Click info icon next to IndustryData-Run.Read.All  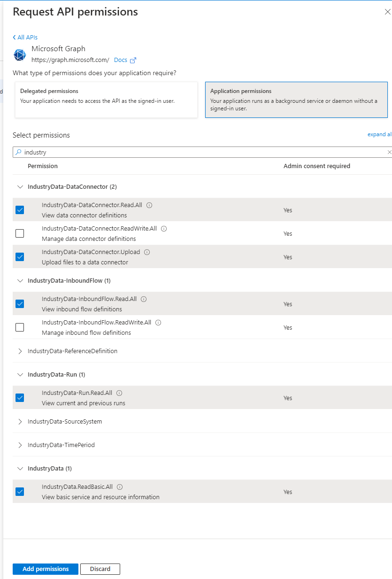[x=119, y=393]
